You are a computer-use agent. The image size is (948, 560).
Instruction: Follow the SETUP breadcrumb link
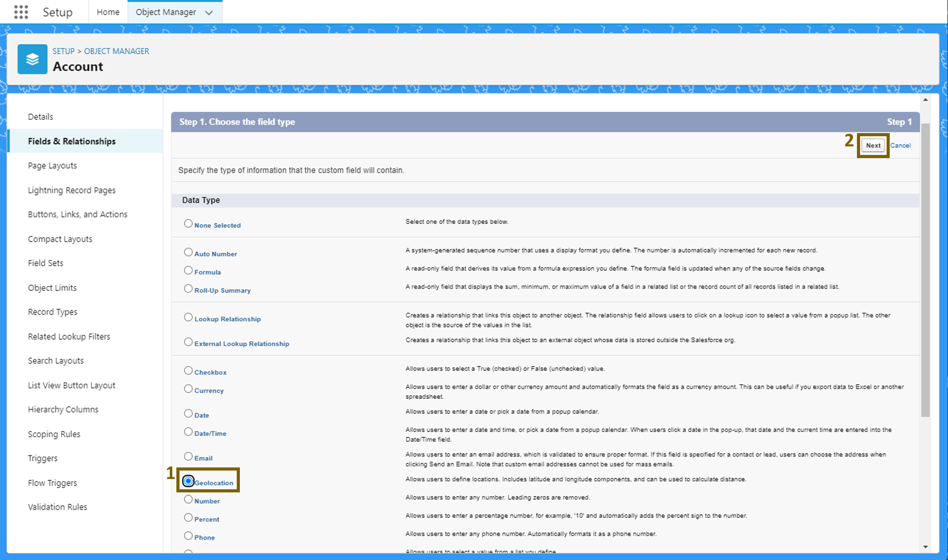tap(63, 51)
